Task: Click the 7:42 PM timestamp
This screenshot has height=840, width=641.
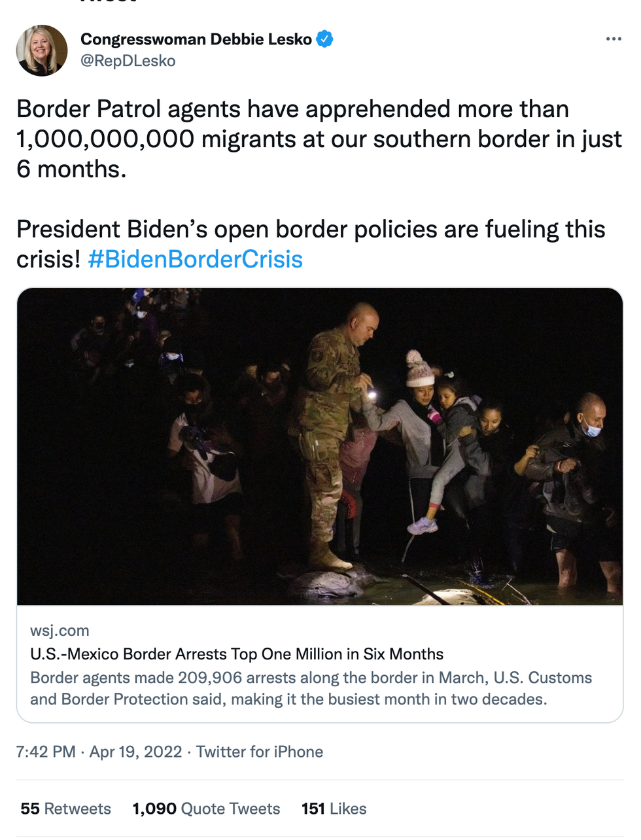Action: tap(46, 752)
